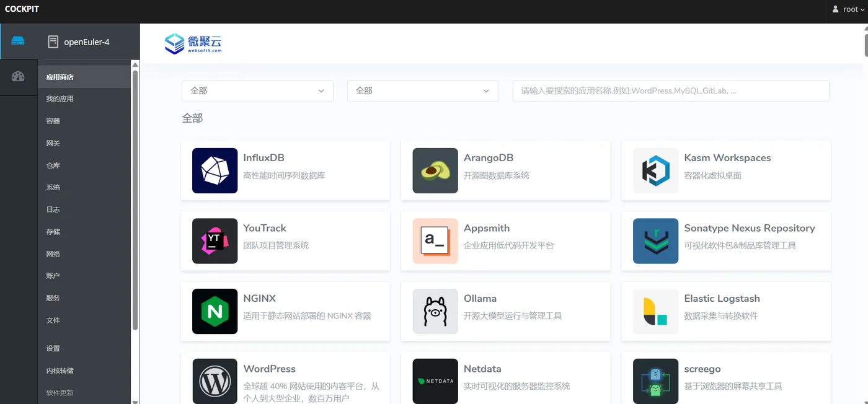Click the InfluxDB title text
Image resolution: width=868 pixels, height=404 pixels.
click(263, 158)
